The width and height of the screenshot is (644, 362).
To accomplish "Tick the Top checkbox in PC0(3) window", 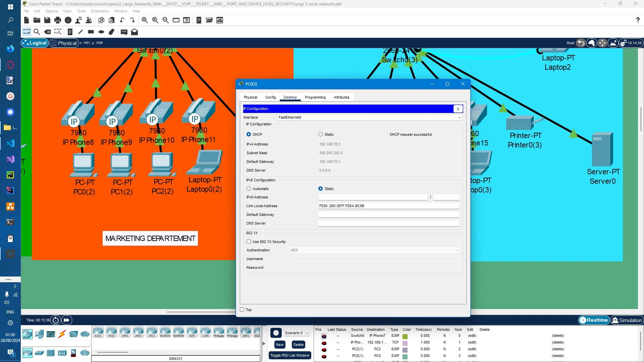I will 242,309.
